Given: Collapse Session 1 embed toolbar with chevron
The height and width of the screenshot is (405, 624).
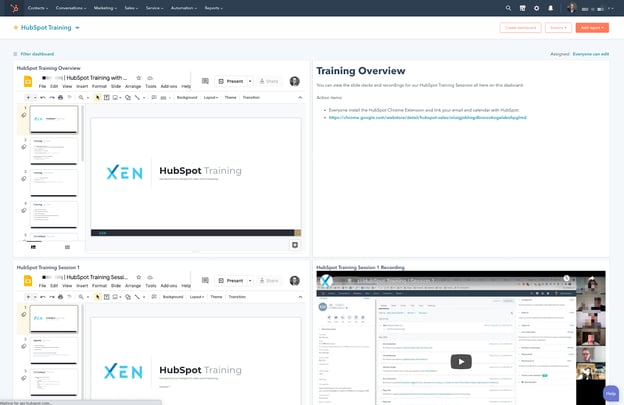Looking at the screenshot, I should tap(300, 297).
